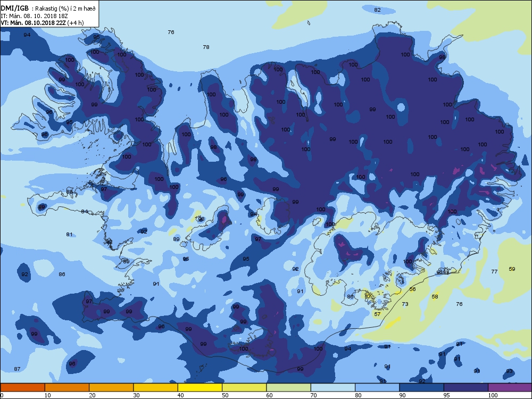Screen dimensions: 532x399
Task: Select the humidity value 73 on the map
Action: [x=405, y=304]
